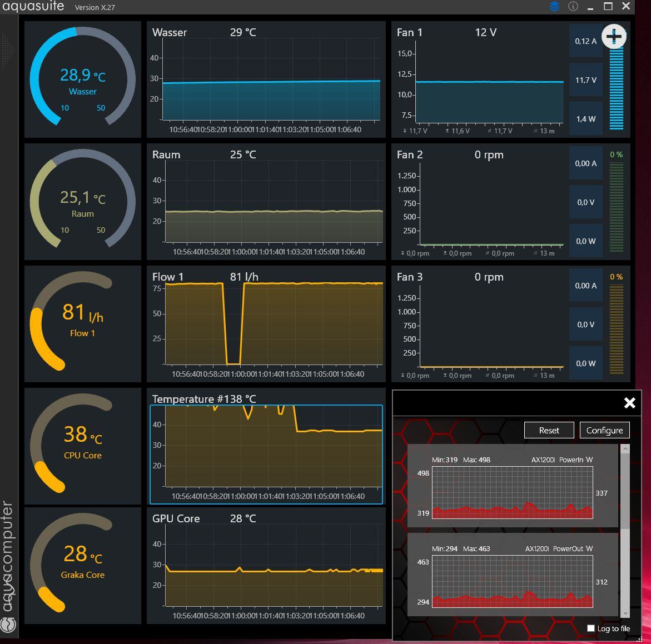Click the Reset button

pos(549,430)
